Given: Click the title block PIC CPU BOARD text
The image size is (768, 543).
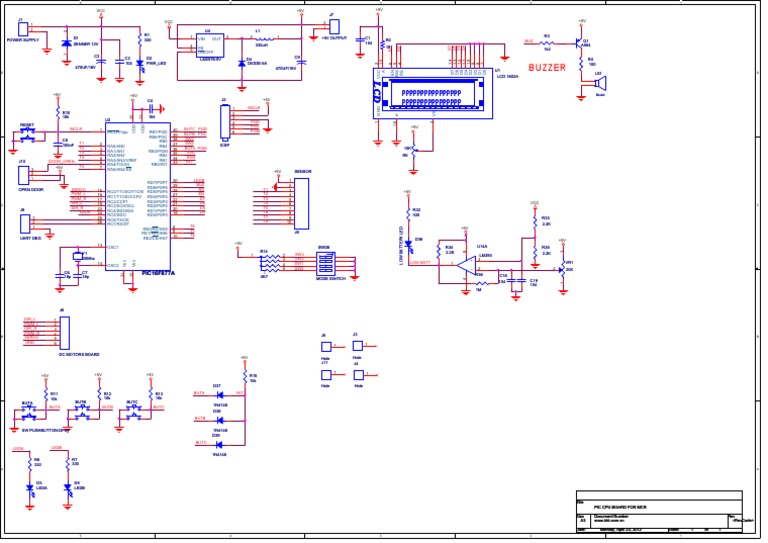Looking at the screenshot, I should pyautogui.click(x=622, y=507).
